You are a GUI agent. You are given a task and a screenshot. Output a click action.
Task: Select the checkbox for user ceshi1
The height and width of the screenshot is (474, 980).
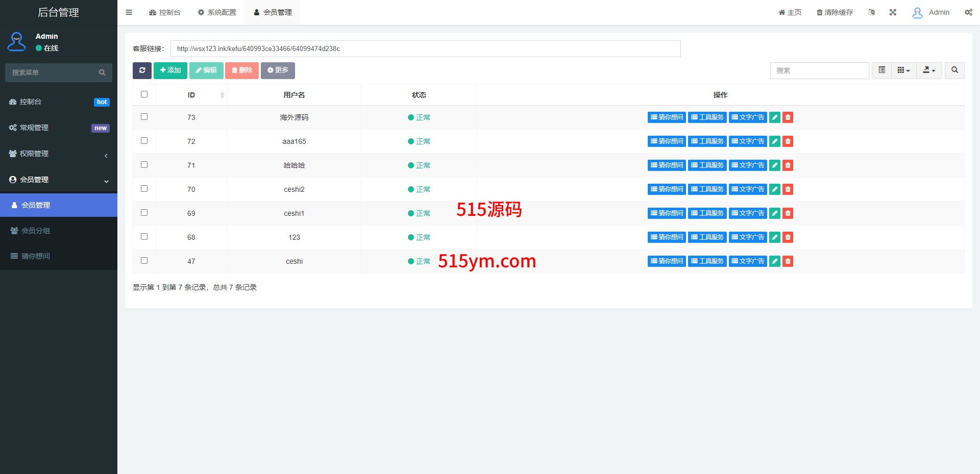point(144,213)
